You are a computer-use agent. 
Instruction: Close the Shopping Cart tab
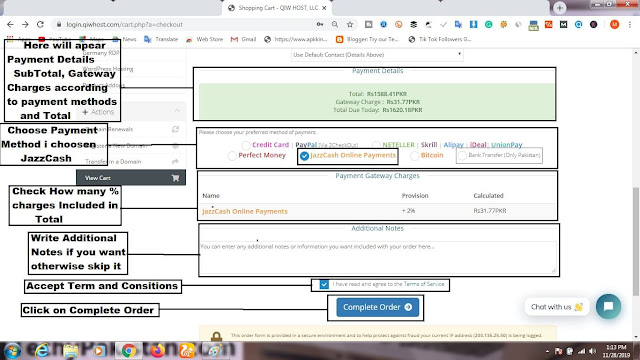pos(324,8)
